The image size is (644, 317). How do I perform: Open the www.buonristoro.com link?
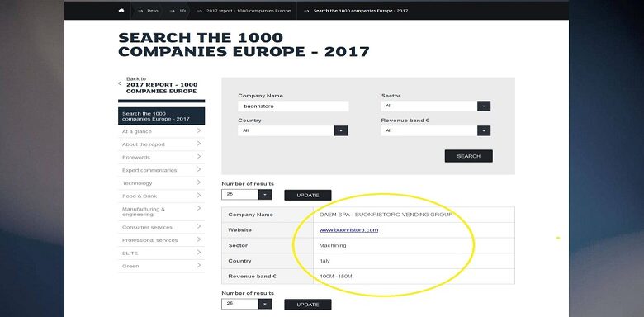[348, 230]
